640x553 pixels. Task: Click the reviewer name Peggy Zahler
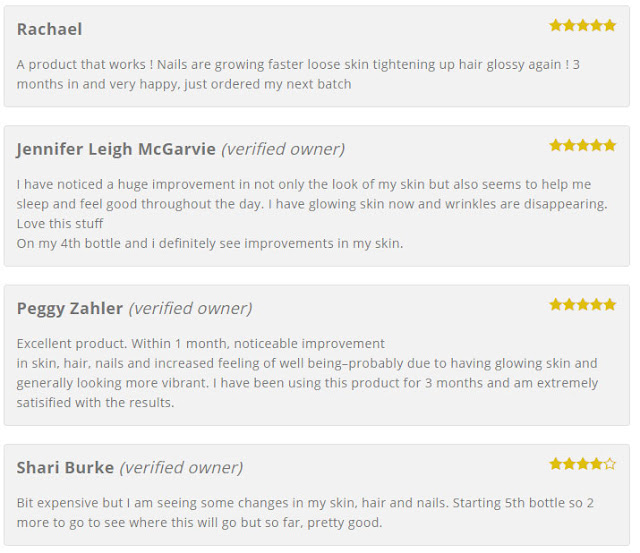point(70,308)
